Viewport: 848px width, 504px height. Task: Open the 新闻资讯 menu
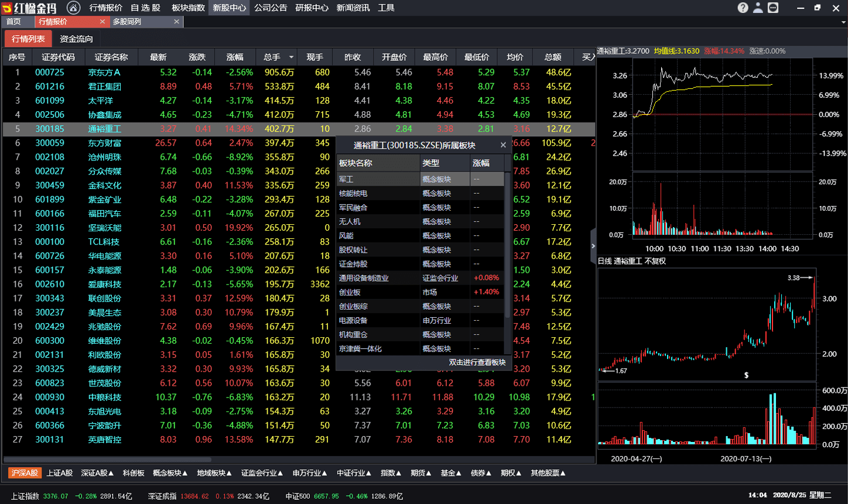click(353, 8)
